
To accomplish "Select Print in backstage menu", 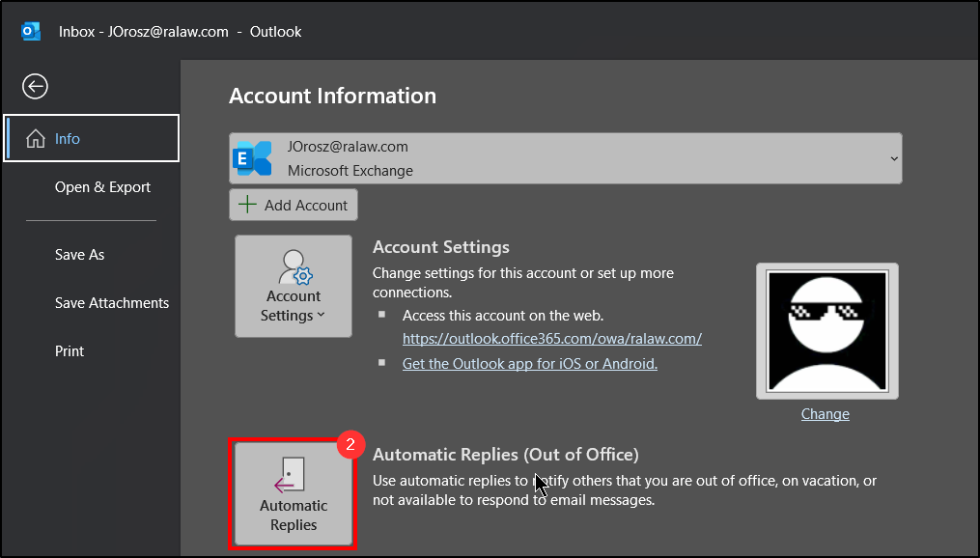I will click(70, 351).
